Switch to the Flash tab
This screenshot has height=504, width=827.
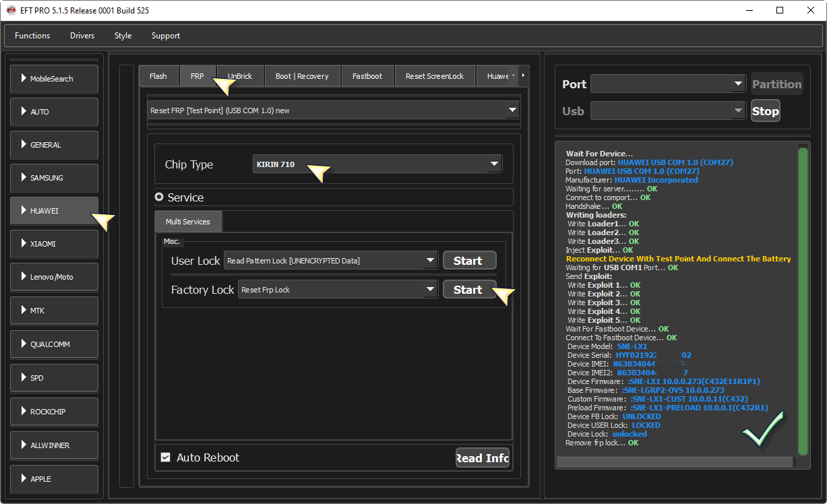tap(158, 76)
